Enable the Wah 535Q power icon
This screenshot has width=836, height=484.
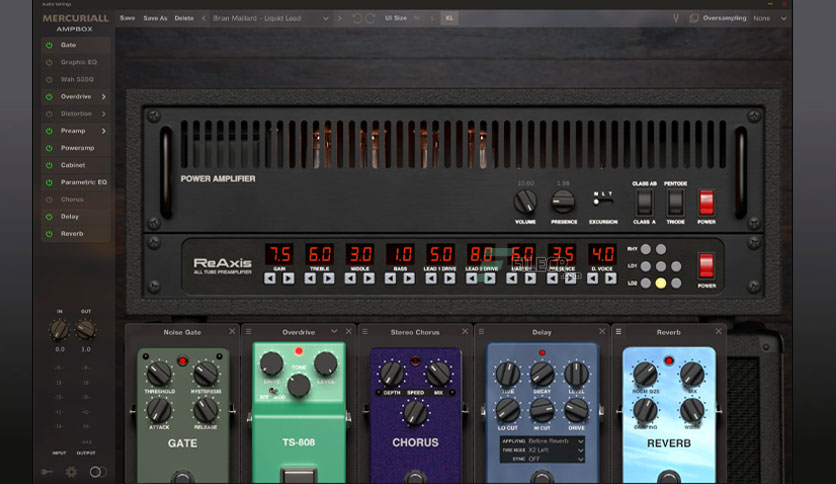pos(49,79)
